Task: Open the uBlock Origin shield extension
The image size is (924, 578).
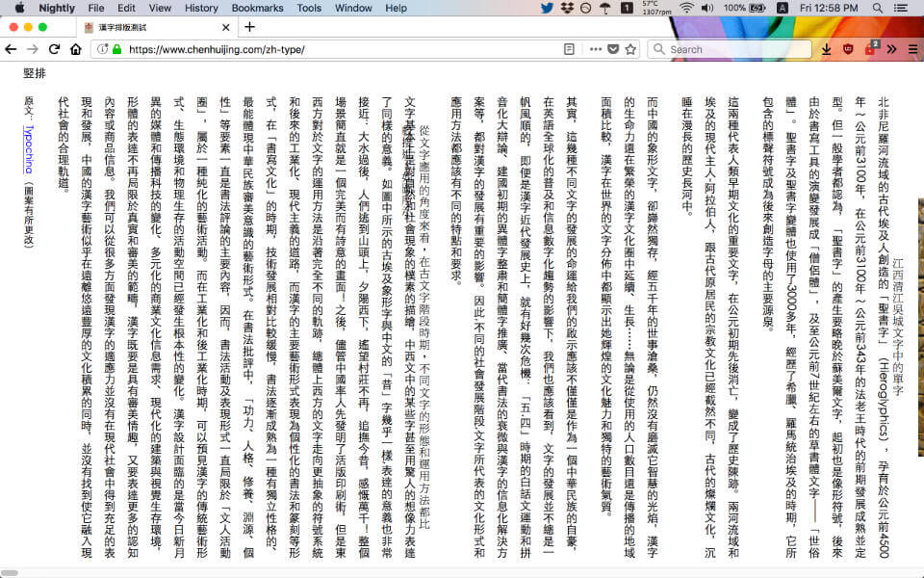Action: coord(848,49)
